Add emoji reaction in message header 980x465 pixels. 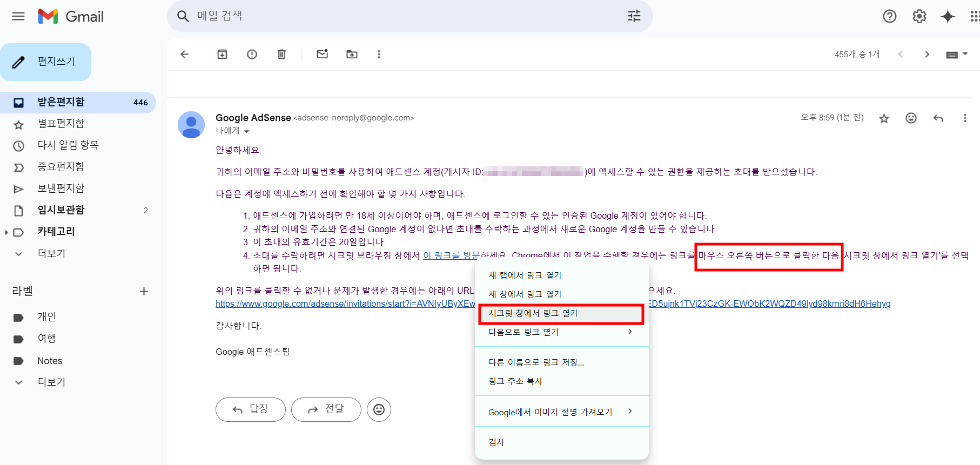tap(911, 118)
